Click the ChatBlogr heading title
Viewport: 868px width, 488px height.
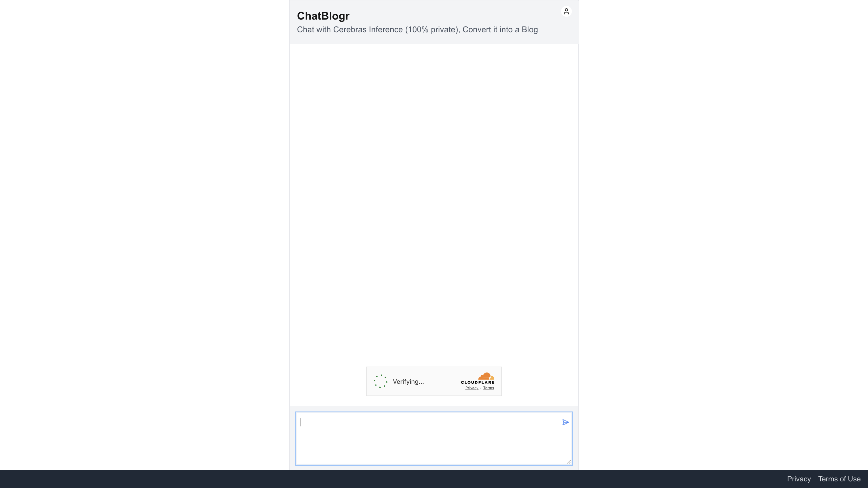click(x=323, y=16)
